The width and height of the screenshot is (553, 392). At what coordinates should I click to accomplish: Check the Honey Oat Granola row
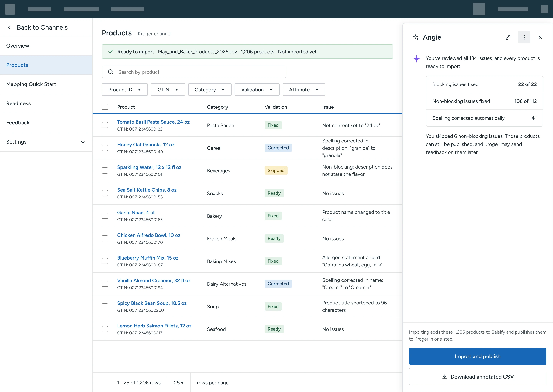[105, 148]
